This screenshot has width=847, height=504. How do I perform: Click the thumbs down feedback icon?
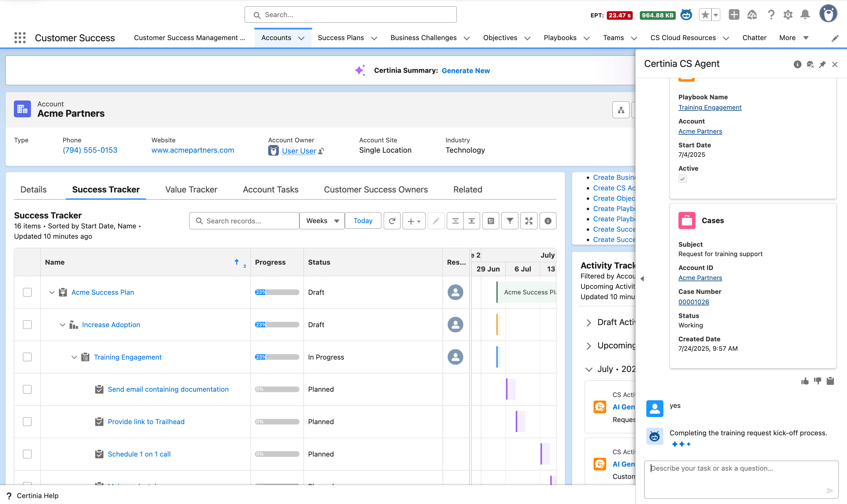point(818,381)
